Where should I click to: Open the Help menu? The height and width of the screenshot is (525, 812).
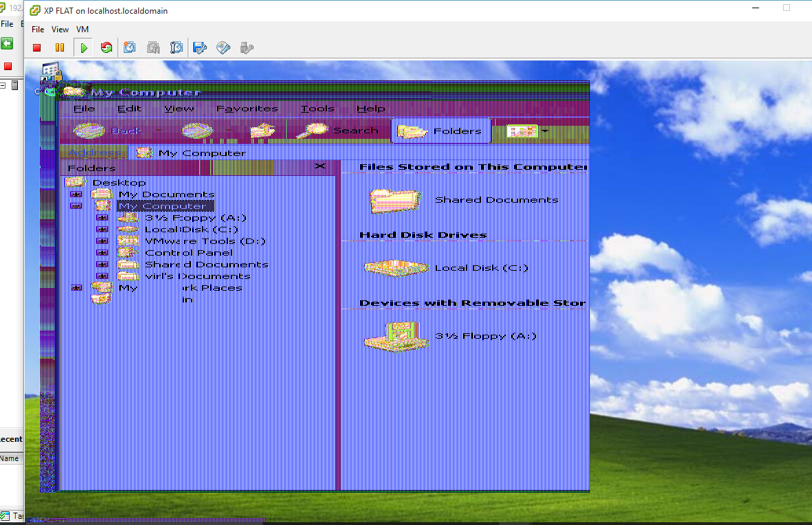[x=371, y=109]
